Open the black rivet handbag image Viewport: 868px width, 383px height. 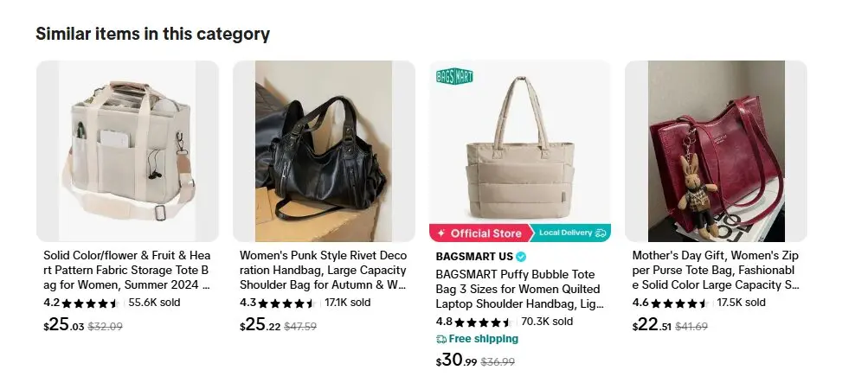tap(324, 151)
